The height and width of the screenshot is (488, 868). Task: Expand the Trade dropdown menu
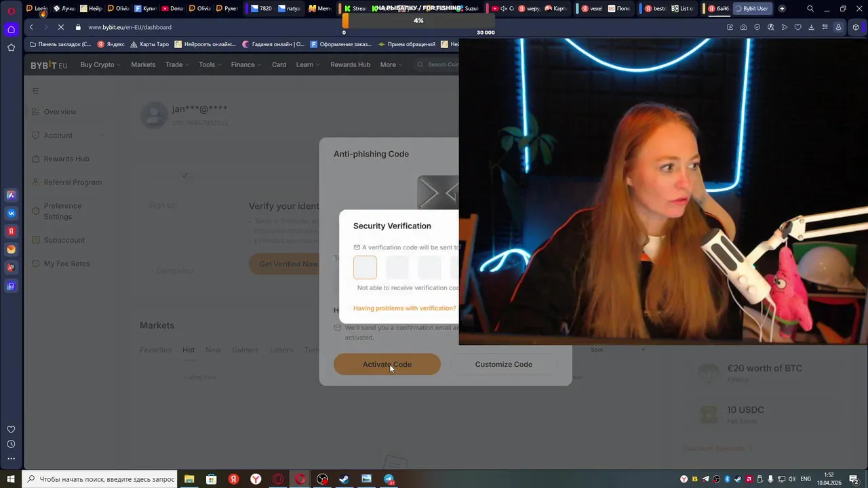click(x=177, y=65)
